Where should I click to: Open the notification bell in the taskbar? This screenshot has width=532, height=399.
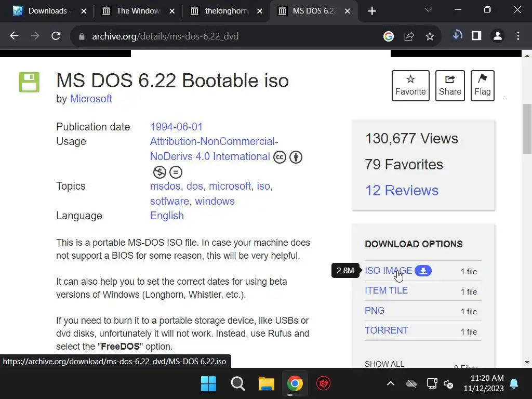point(514,384)
